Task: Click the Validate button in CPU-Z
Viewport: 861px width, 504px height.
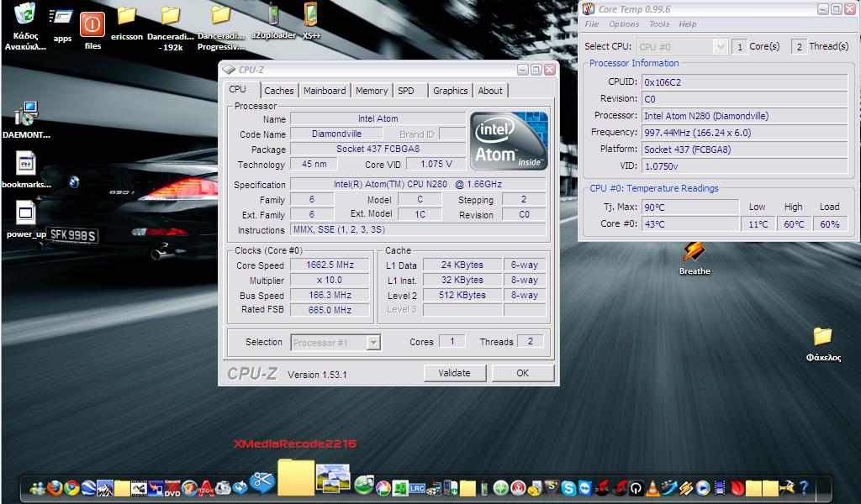Action: [455, 373]
